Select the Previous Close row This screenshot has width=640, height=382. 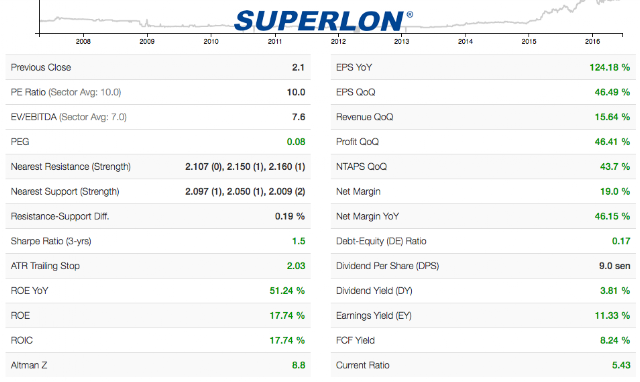click(x=158, y=67)
